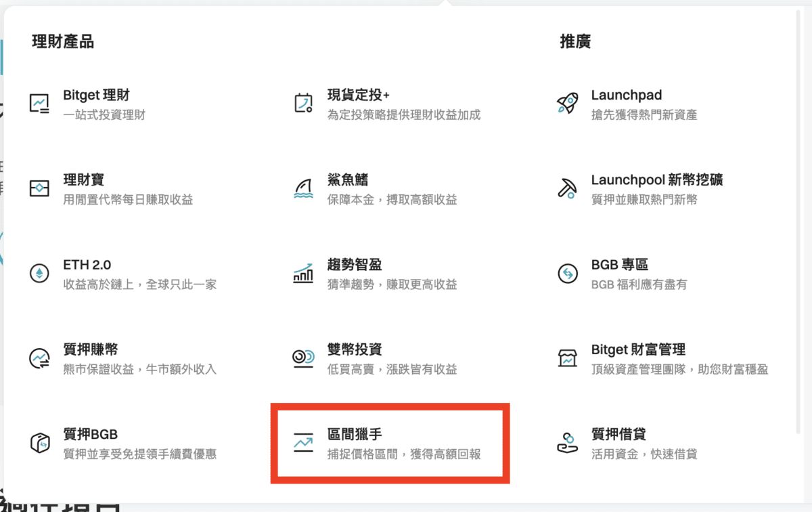812x512 pixels.
Task: Click the Launchpool pickaxe icon
Action: (567, 188)
